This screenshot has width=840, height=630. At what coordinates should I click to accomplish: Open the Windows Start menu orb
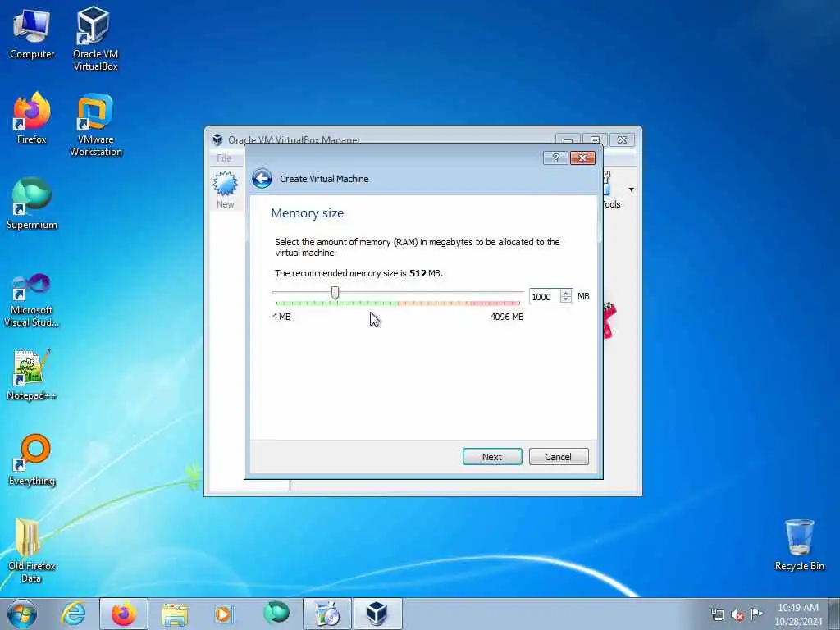[22, 614]
